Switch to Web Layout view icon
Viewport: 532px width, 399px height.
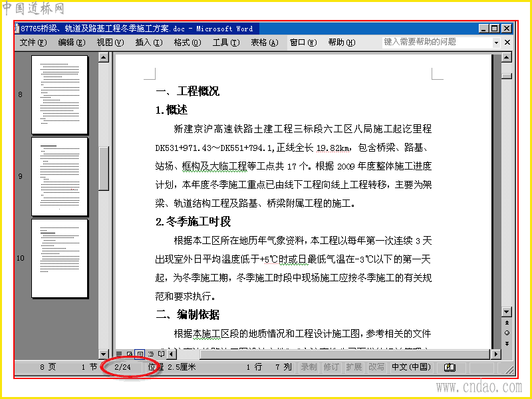129,354
